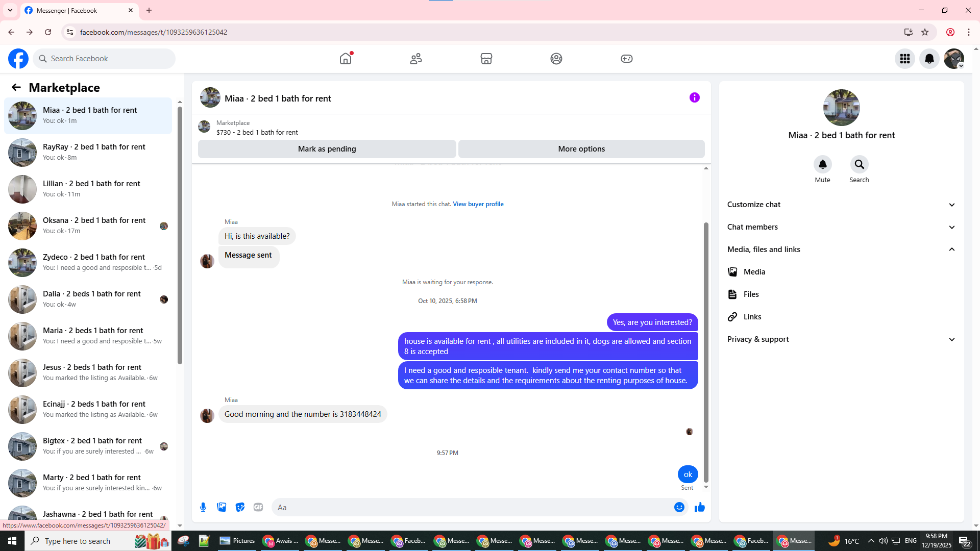This screenshot has height=551, width=980.
Task: Click the voice clip microphone icon
Action: [203, 507]
